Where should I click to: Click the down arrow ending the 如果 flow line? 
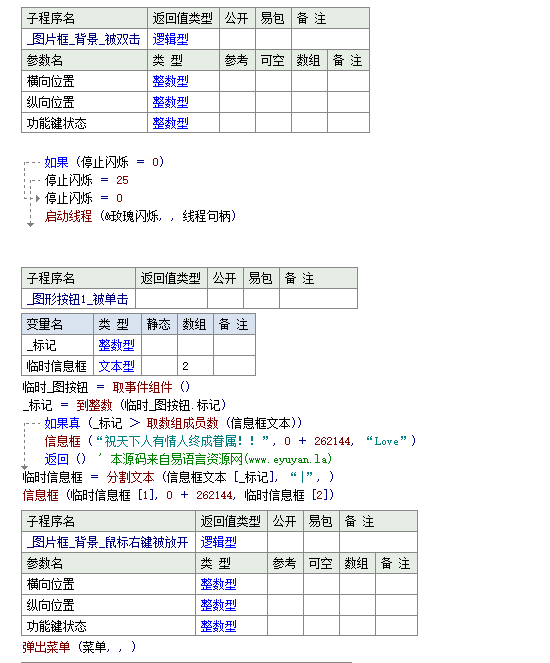[x=30, y=225]
